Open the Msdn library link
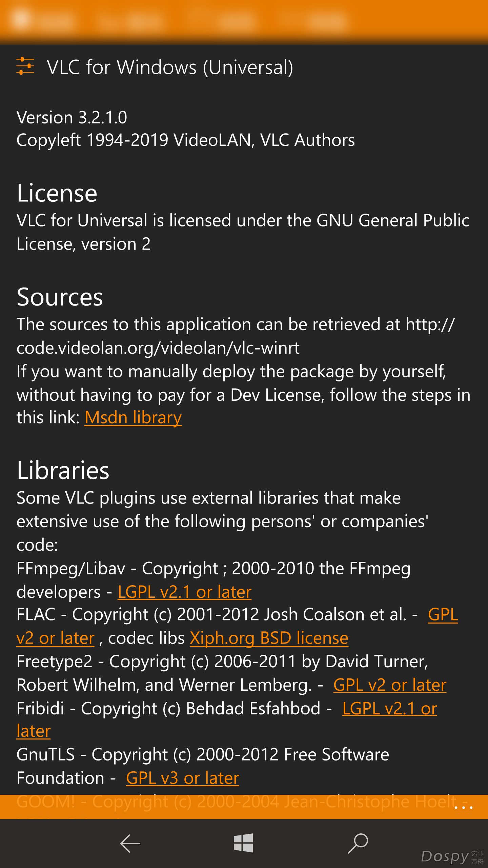 coord(133,417)
